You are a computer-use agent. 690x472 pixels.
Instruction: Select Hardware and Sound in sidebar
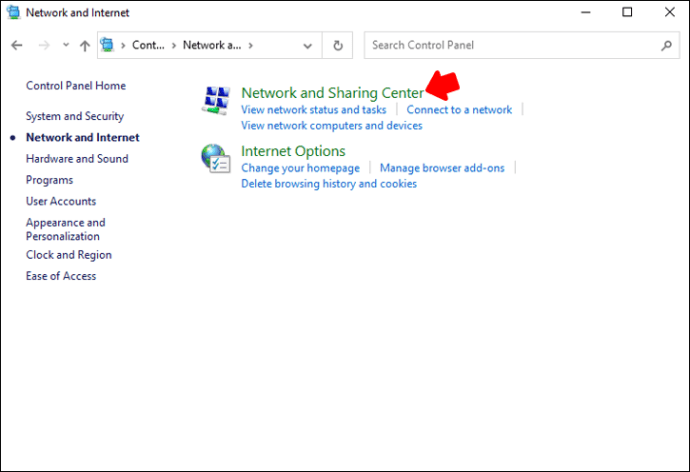click(77, 159)
